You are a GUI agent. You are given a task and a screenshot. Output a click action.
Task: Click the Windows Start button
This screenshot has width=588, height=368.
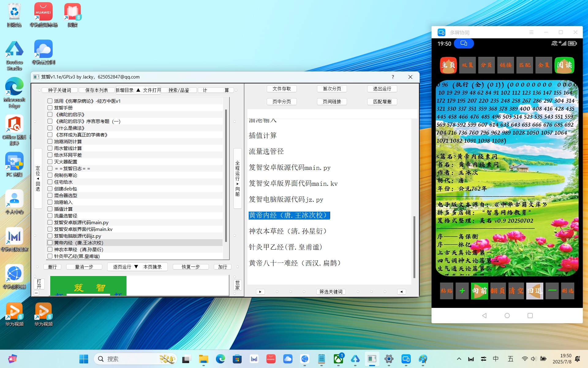[x=84, y=359]
